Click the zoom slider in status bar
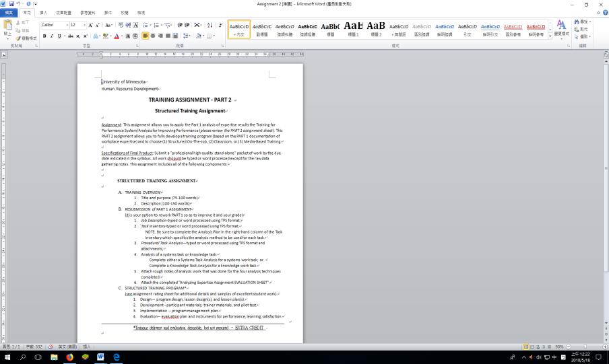The width and height of the screenshot is (609, 364). coord(587,347)
